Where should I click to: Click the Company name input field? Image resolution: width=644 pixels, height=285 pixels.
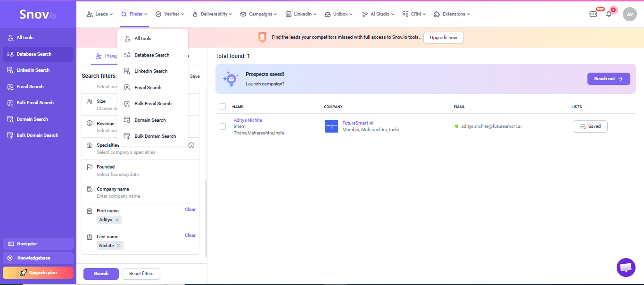click(140, 193)
